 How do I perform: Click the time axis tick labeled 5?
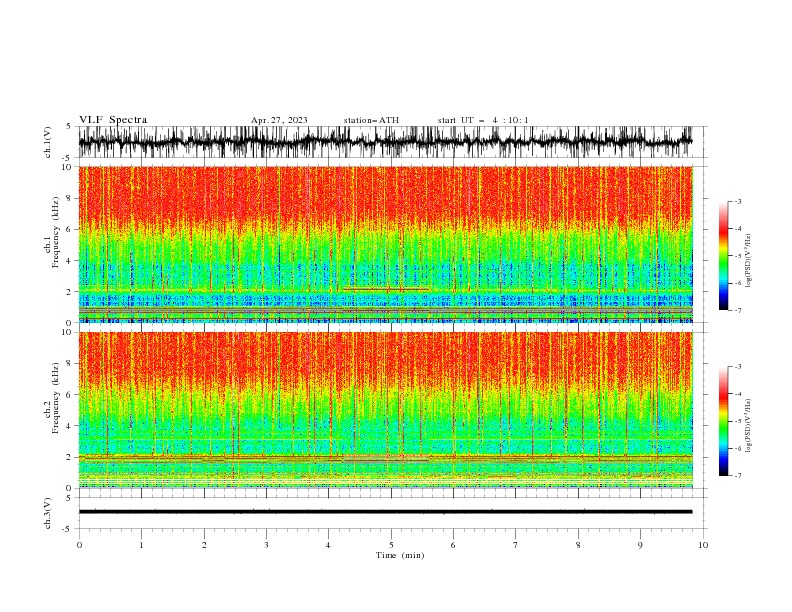point(391,545)
